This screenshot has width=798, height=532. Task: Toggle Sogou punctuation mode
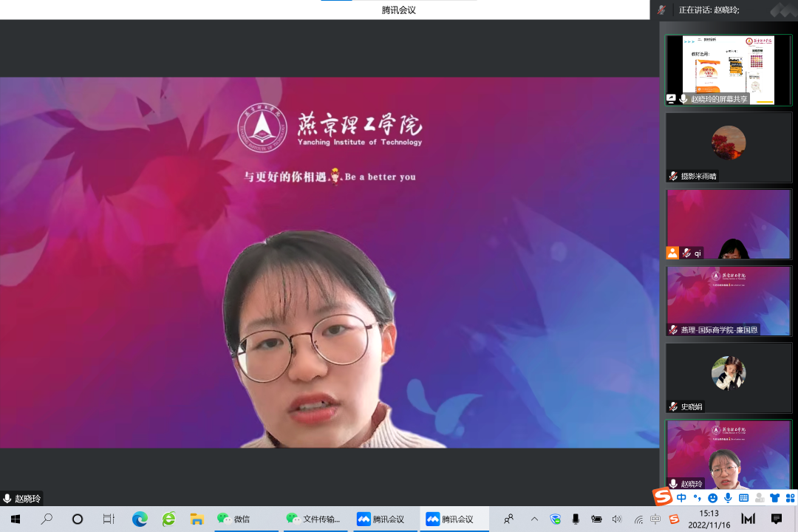tap(697, 498)
